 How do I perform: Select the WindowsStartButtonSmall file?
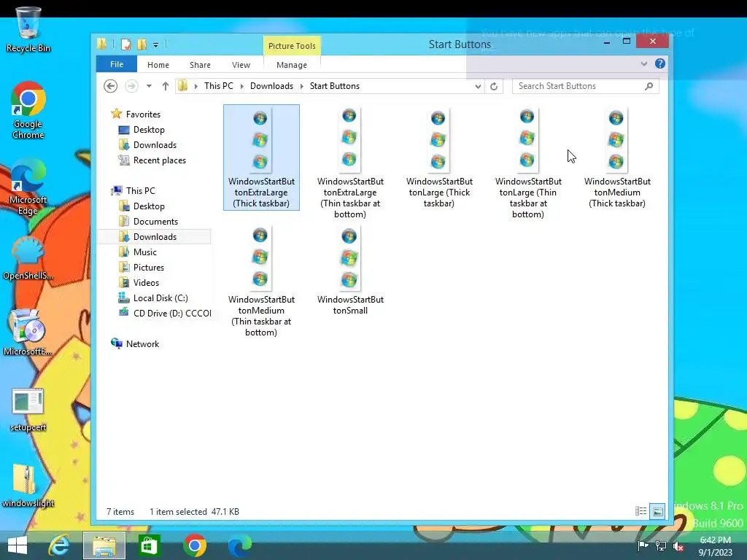[350, 271]
